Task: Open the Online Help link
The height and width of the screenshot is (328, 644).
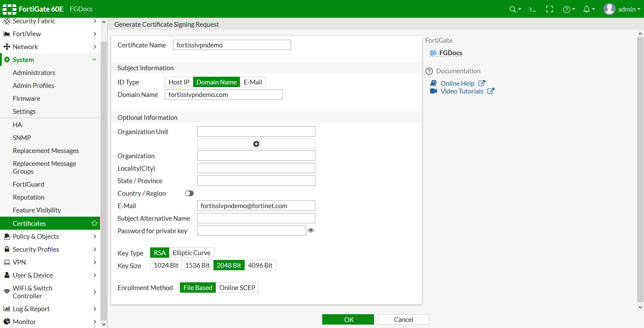Action: click(x=457, y=83)
